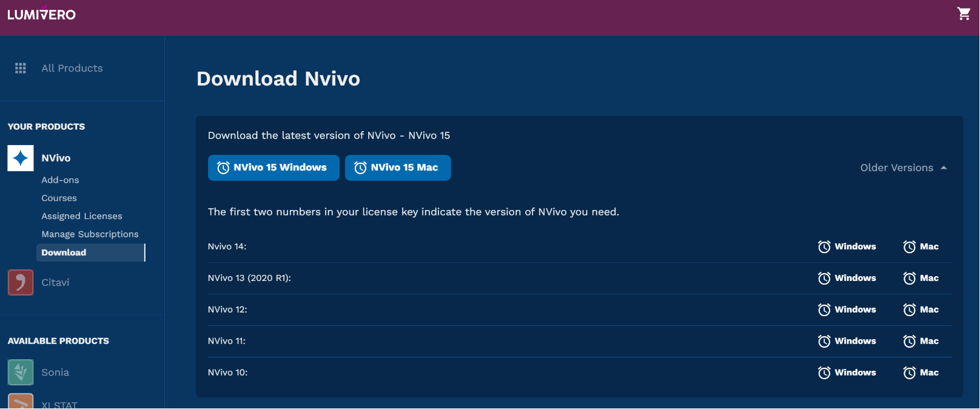Open Citavi in the sidebar

tap(55, 282)
